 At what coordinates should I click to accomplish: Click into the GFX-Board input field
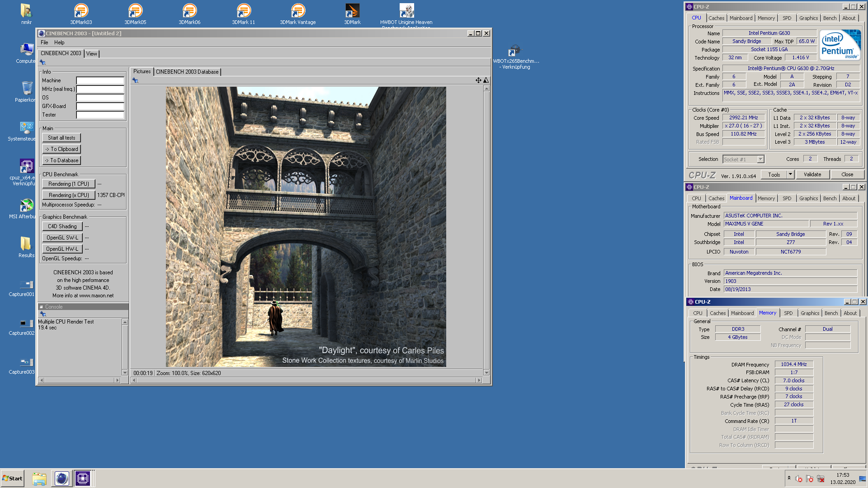[x=100, y=106]
